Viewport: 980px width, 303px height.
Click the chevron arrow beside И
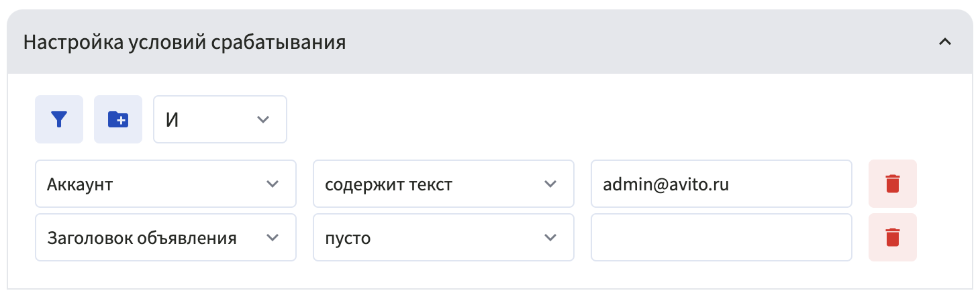coord(263,119)
